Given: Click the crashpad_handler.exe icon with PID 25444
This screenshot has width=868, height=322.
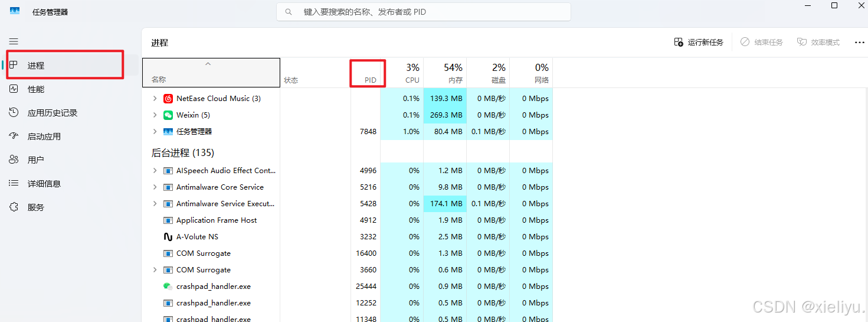Looking at the screenshot, I should click(168, 287).
